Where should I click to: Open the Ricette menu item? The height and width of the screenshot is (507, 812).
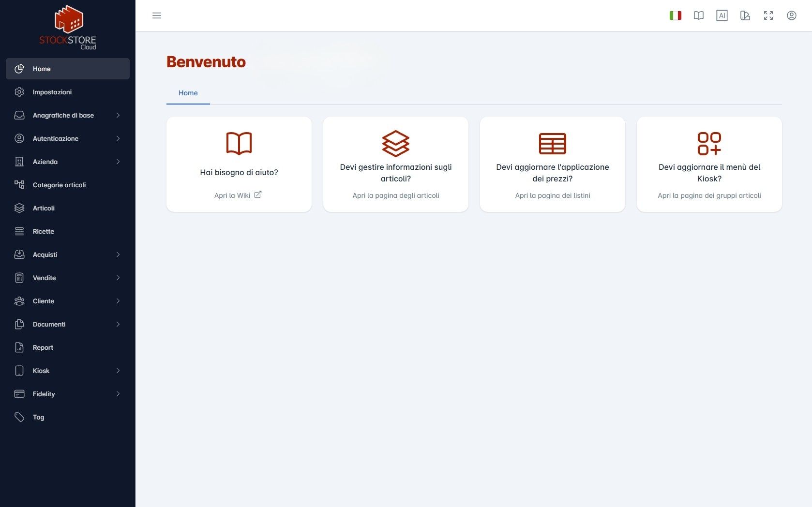tap(68, 231)
